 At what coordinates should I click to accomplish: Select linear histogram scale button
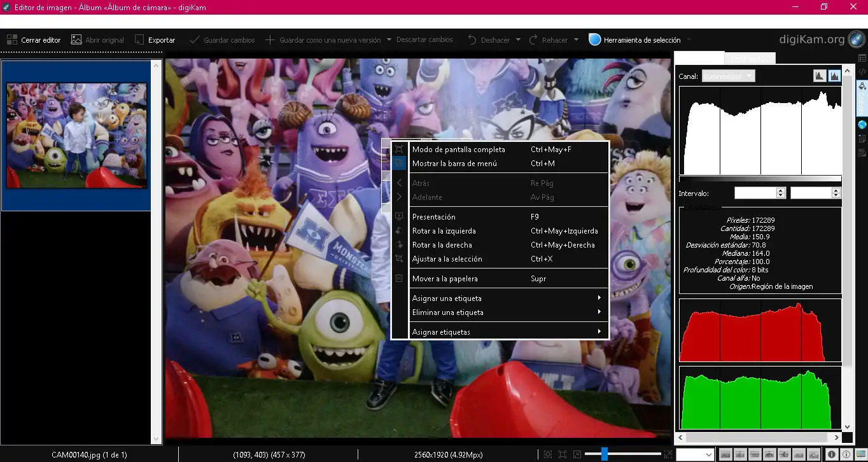click(x=819, y=76)
